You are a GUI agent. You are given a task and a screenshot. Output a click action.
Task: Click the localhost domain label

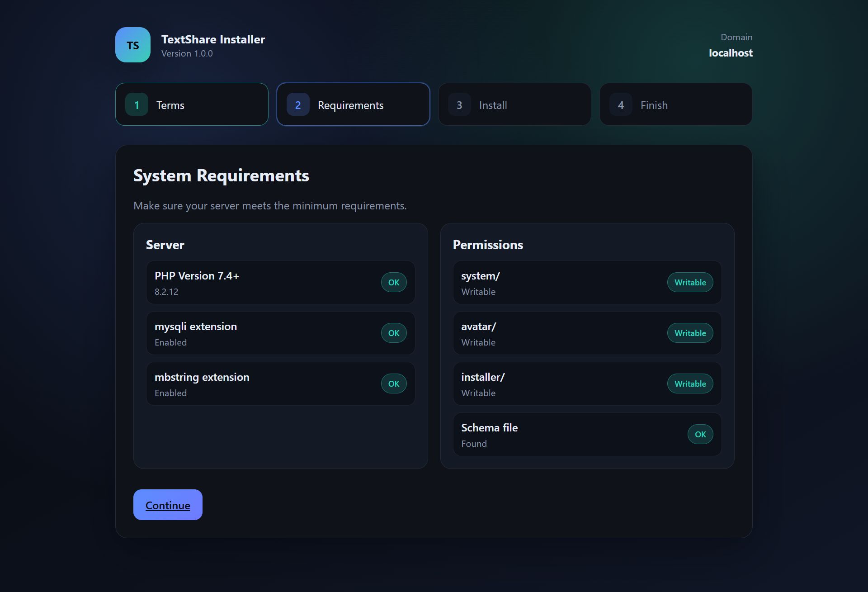730,53
